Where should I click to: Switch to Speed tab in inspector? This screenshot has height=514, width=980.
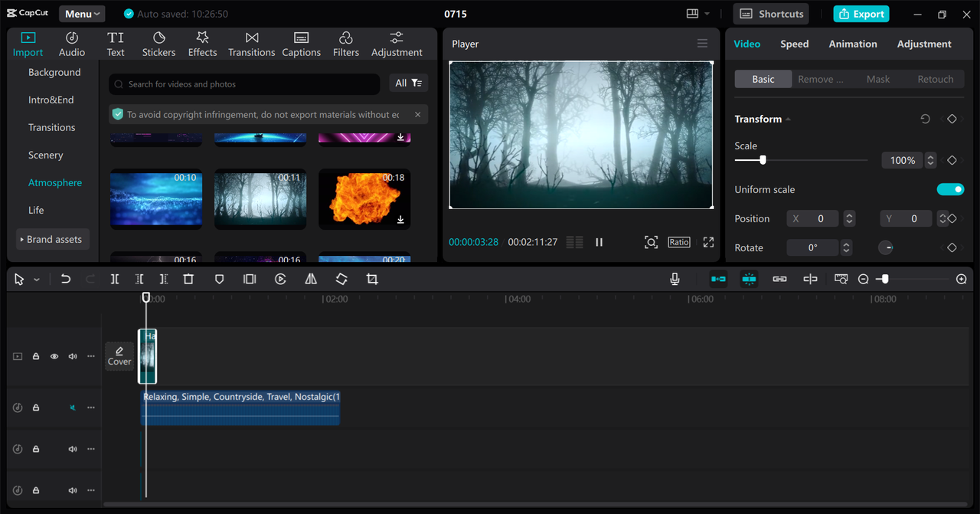794,44
